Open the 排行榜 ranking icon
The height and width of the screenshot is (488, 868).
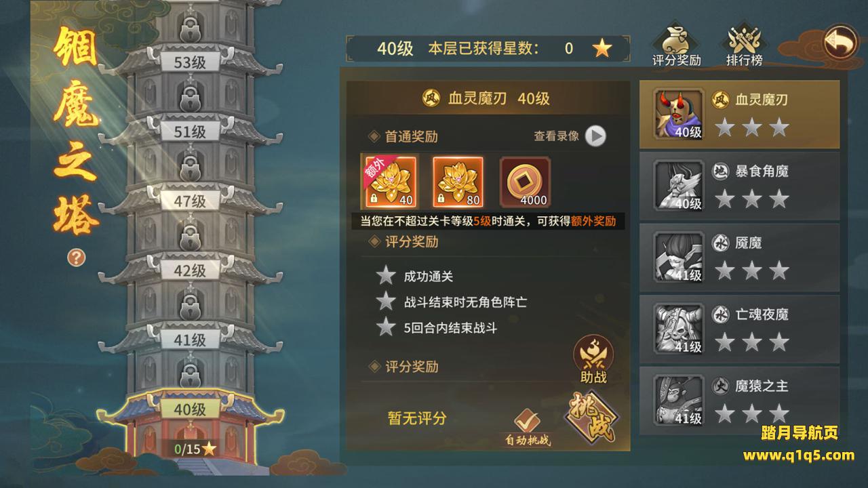[745, 45]
